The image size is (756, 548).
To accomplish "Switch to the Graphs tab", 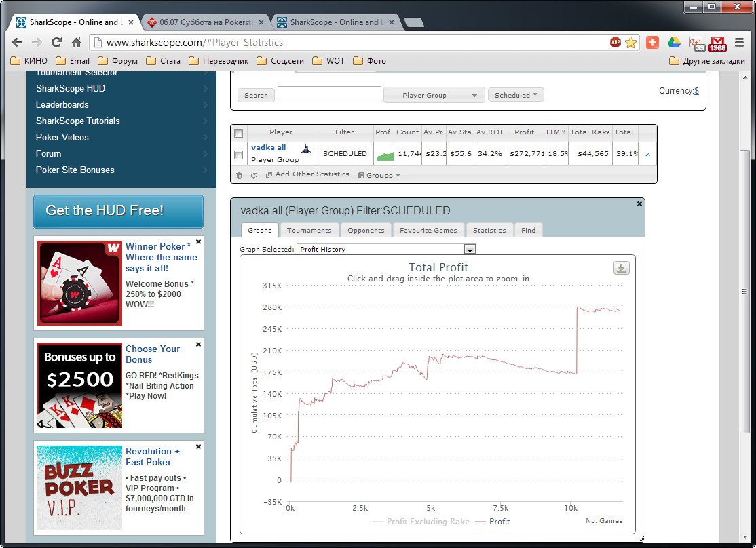I will [260, 230].
